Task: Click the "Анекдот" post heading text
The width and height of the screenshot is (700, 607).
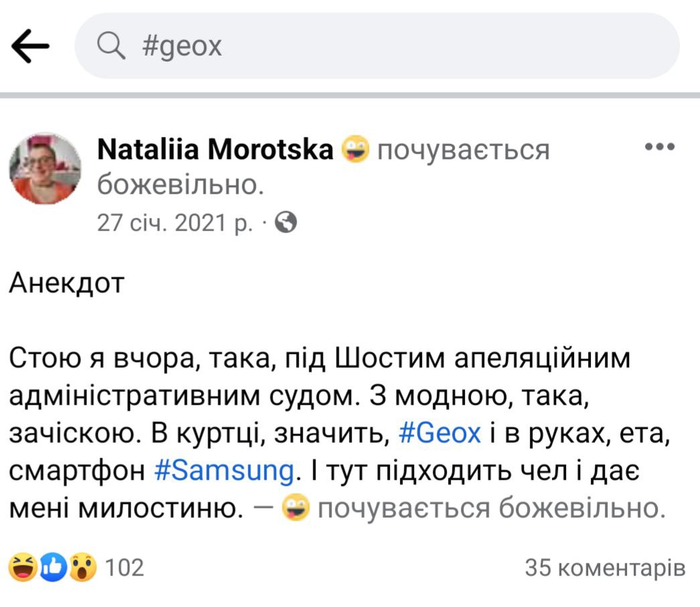Action: tap(67, 284)
